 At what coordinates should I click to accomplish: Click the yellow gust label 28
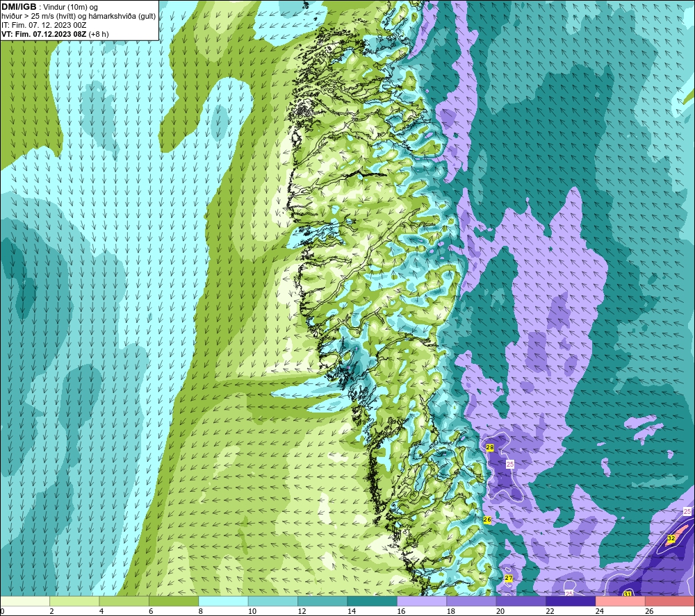point(490,448)
